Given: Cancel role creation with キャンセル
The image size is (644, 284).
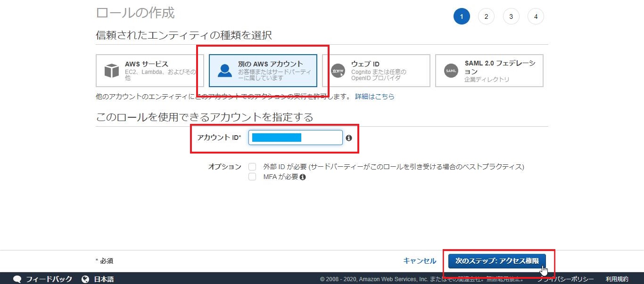Looking at the screenshot, I should pyautogui.click(x=420, y=261).
